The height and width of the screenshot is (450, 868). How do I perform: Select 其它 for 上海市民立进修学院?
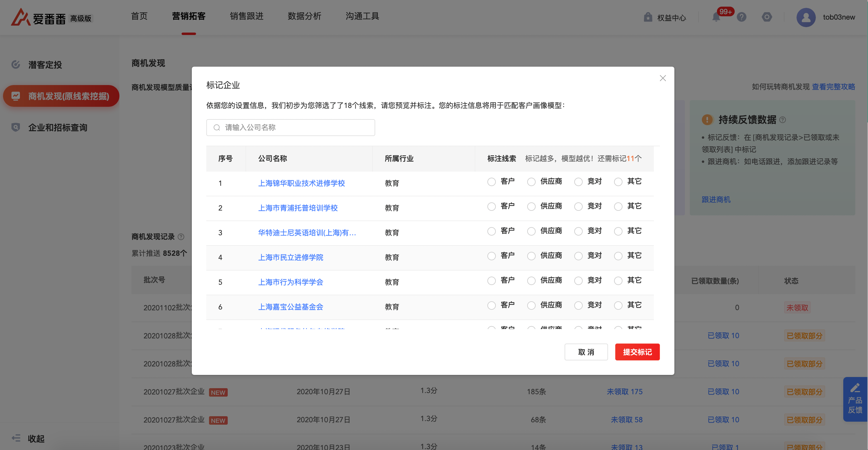click(x=618, y=256)
